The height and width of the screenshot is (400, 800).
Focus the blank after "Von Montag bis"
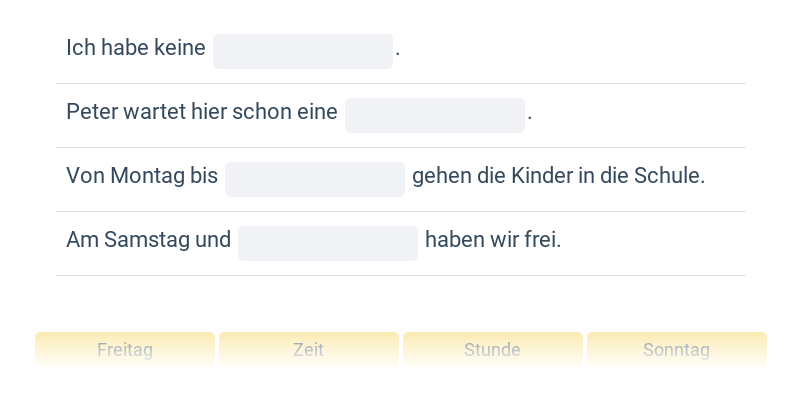[314, 180]
